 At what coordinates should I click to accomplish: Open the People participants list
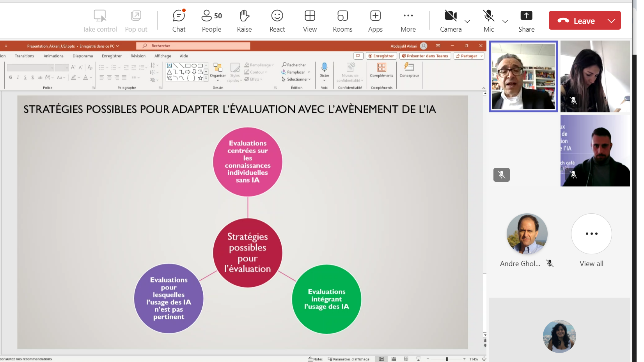click(211, 21)
